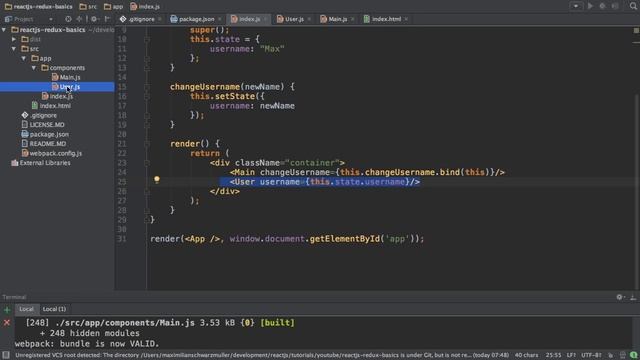This screenshot has width=640, height=360.
Task: Select the Local (1) terminal tab
Action: tap(54, 309)
